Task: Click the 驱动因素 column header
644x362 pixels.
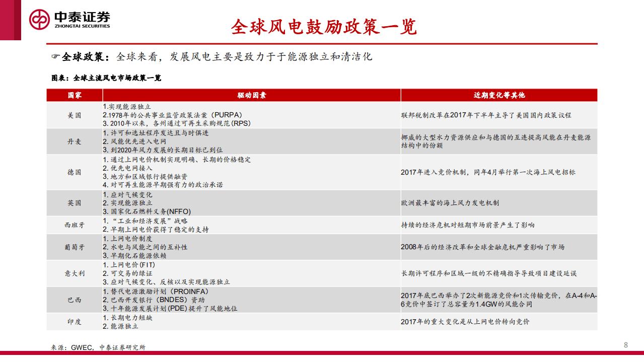Action: (252, 95)
